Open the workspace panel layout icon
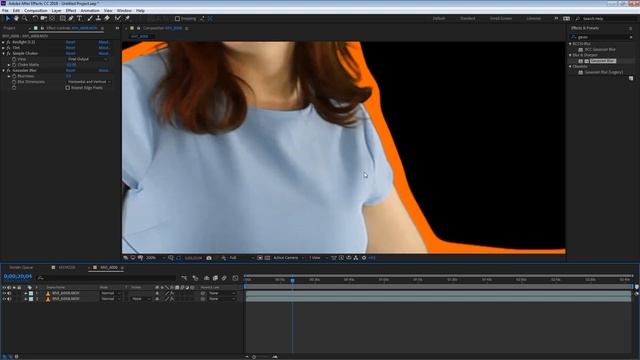Screen dimensions: 640x360 [567, 18]
